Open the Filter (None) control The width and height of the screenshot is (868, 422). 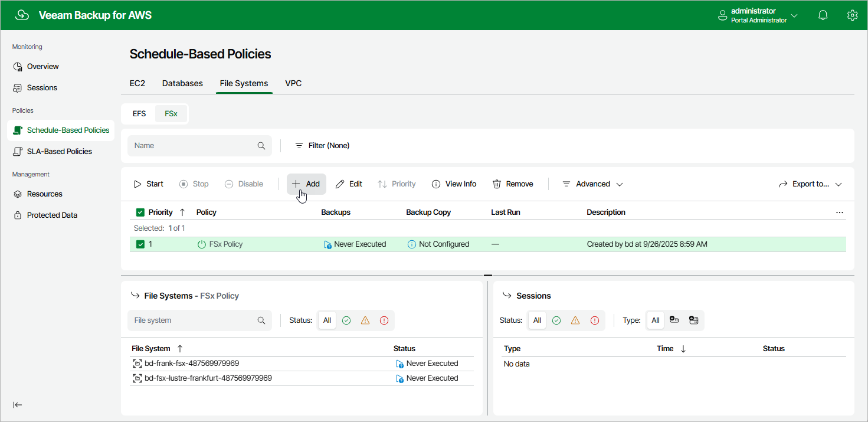322,145
